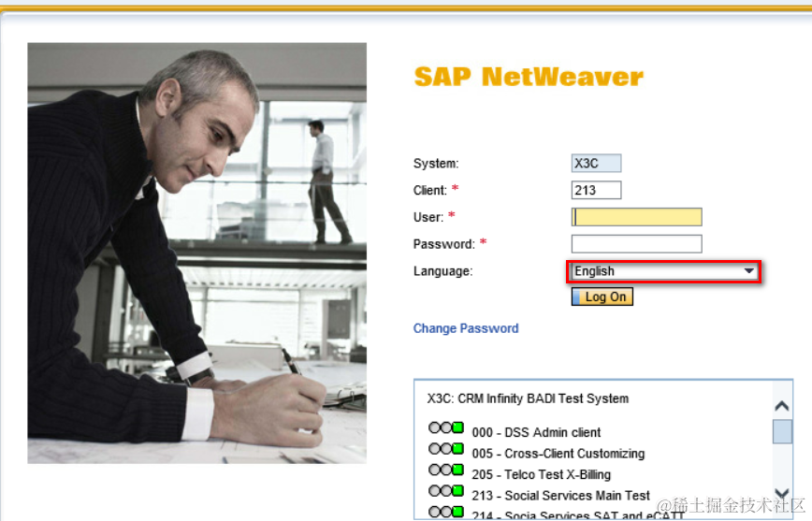Click the Log On button

coord(602,297)
